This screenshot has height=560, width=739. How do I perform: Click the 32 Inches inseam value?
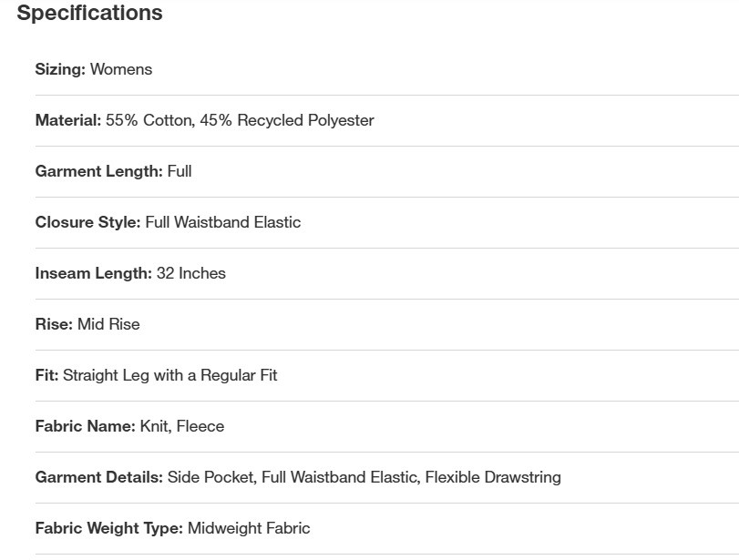[191, 273]
